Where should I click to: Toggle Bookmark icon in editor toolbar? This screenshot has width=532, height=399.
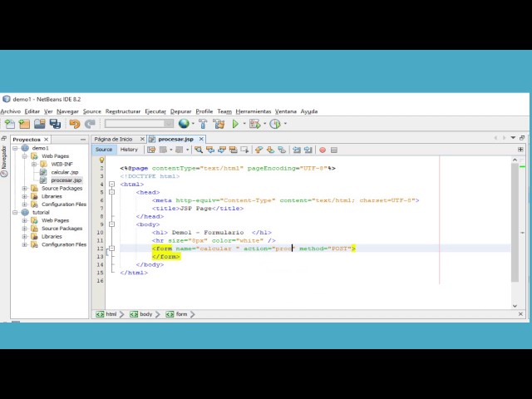[x=282, y=150]
